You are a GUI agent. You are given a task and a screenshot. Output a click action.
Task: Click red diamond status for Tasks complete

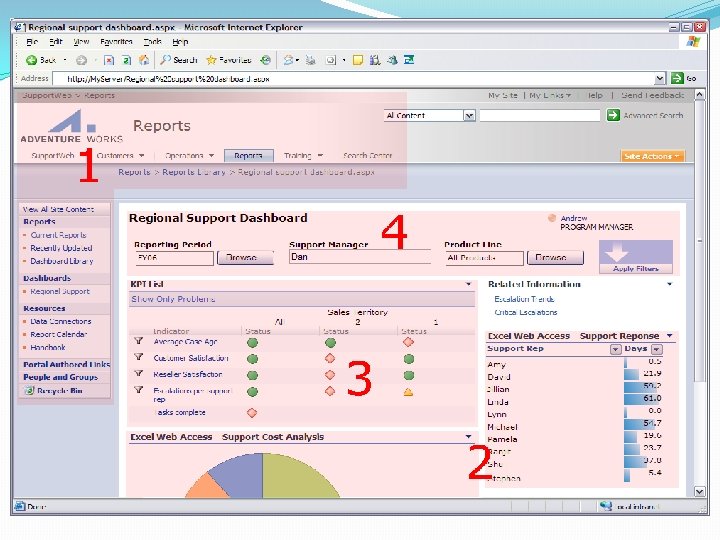pos(252,412)
